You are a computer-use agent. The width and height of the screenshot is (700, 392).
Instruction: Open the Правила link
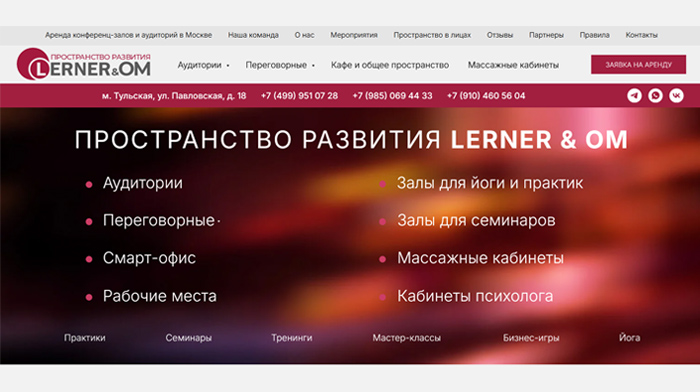(595, 35)
